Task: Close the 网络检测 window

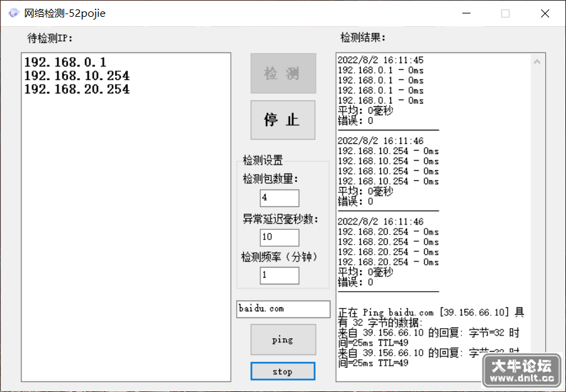Action: [545, 13]
